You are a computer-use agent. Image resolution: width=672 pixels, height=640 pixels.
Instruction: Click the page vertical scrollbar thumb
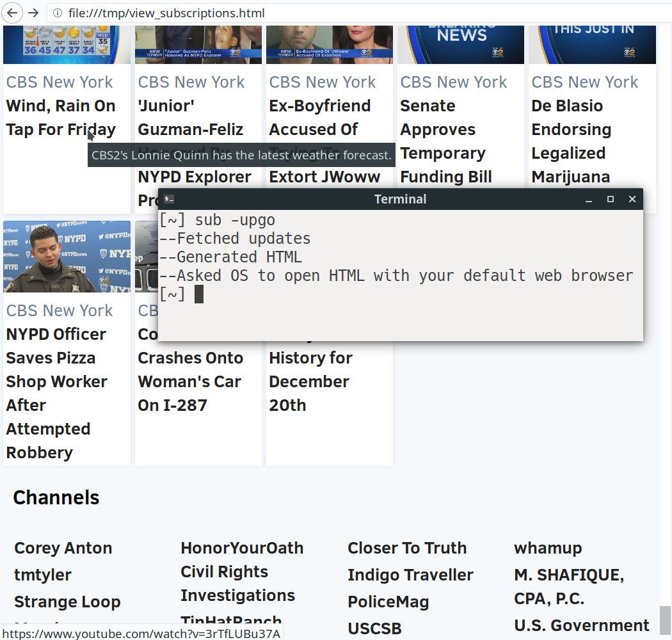point(665,621)
